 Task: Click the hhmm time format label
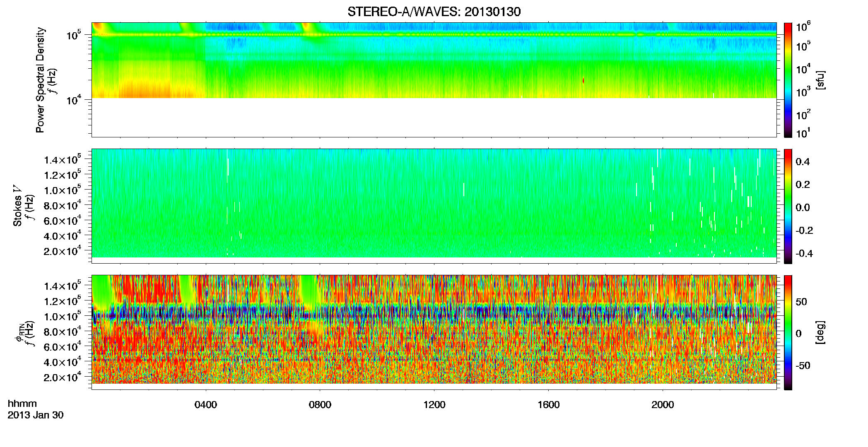tap(22, 404)
